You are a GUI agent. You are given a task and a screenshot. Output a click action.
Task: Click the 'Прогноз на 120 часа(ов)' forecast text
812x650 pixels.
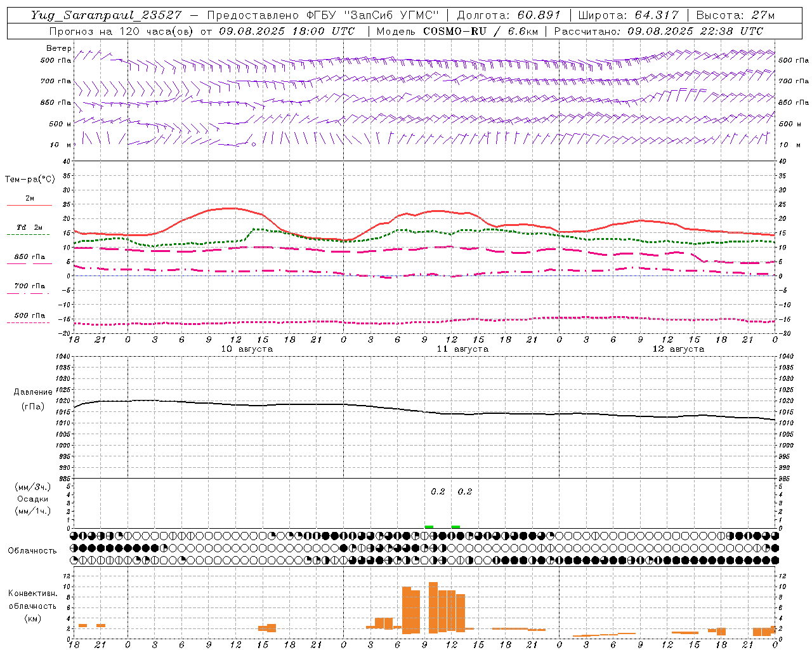121,31
